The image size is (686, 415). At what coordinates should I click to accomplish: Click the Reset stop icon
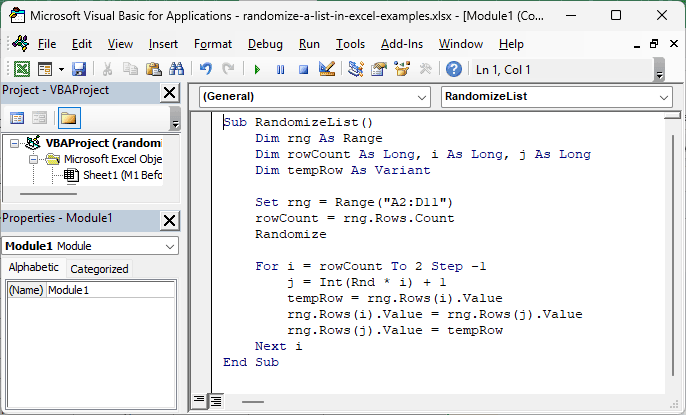pyautogui.click(x=303, y=70)
